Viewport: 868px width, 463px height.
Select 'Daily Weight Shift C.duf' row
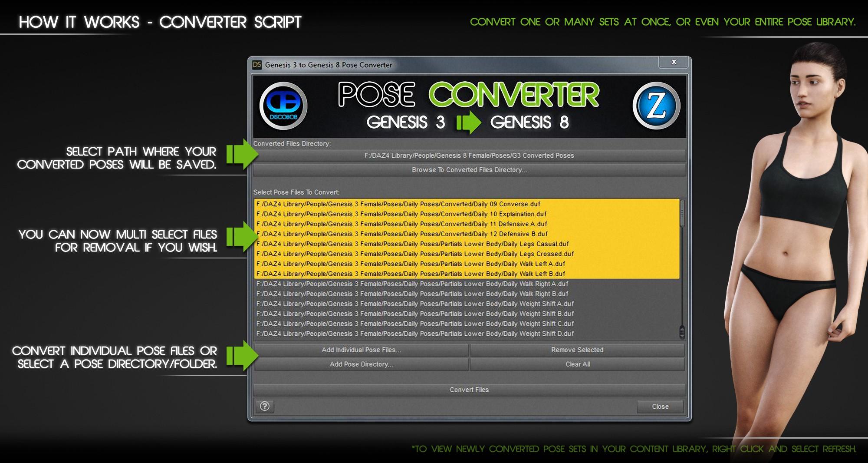(x=467, y=324)
